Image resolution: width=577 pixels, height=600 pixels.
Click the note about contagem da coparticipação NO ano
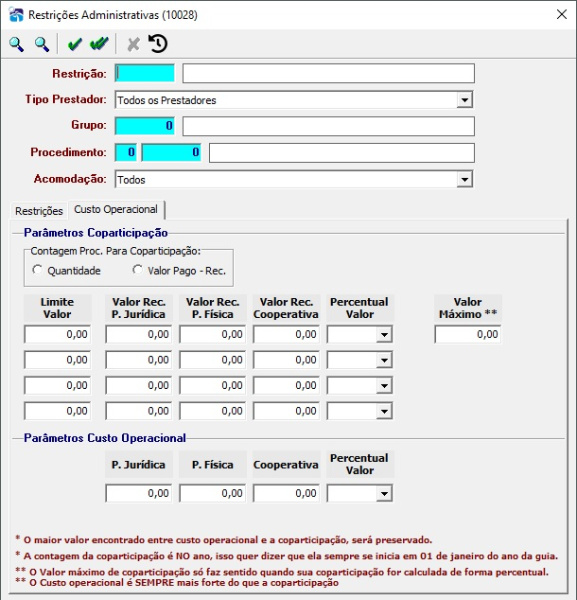286,556
